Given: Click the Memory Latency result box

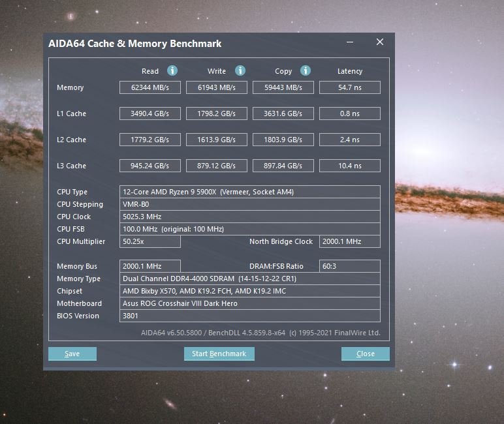Looking at the screenshot, I should coord(349,87).
